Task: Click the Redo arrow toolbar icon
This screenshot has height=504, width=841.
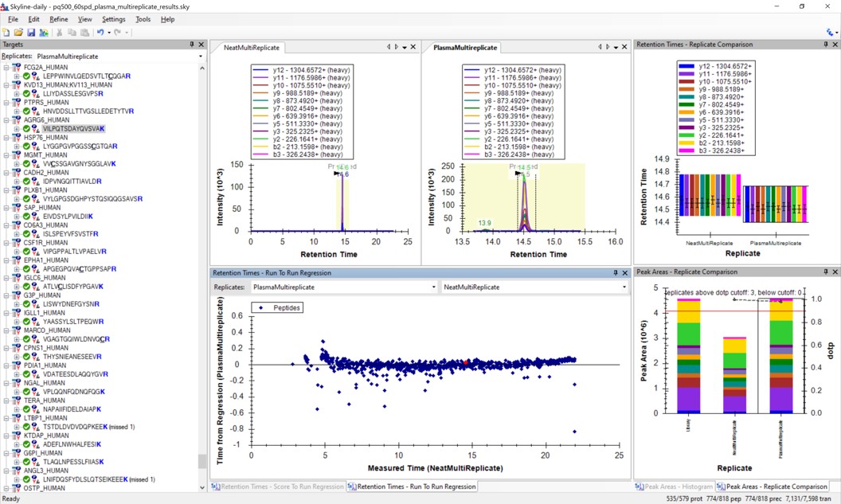Action: tap(117, 33)
